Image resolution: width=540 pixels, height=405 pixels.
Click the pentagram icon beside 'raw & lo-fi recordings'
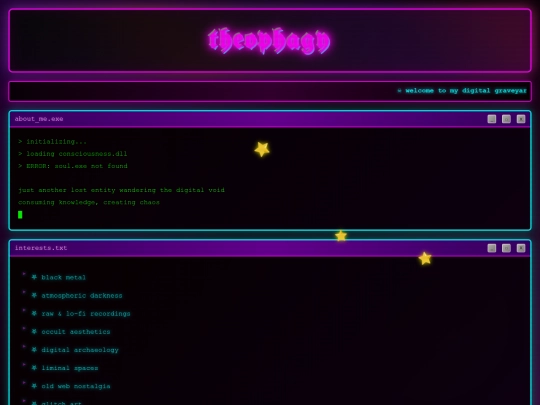click(x=34, y=313)
